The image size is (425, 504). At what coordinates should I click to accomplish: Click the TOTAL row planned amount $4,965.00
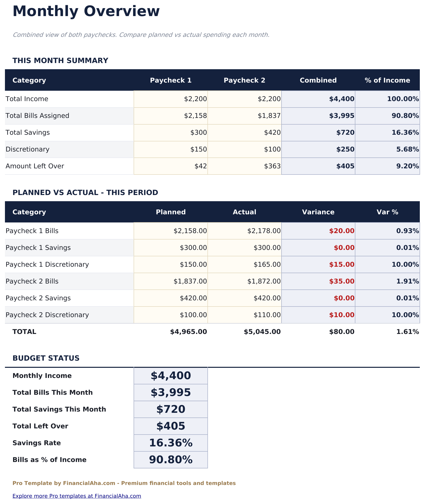point(188,331)
